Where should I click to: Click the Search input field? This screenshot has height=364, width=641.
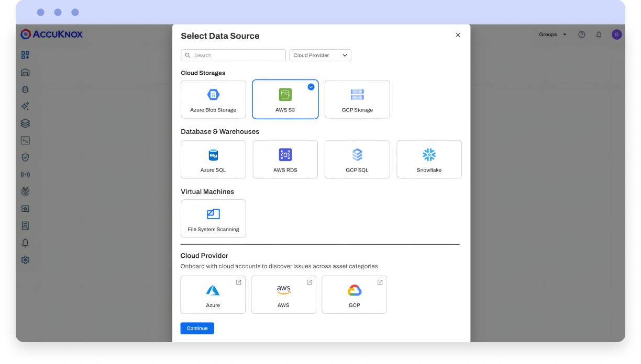pos(234,55)
